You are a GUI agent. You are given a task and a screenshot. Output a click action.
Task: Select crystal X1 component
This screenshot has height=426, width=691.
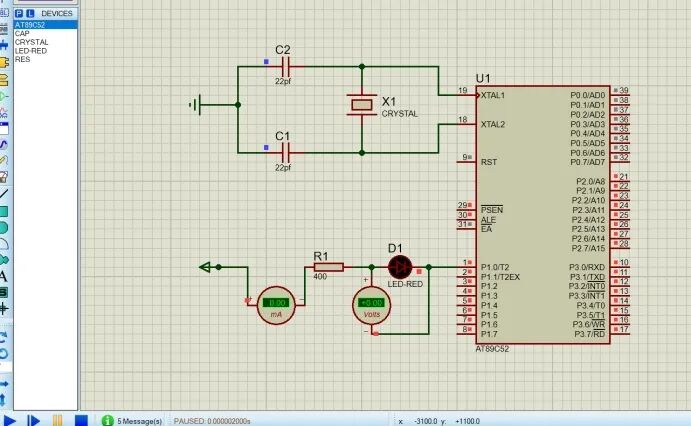click(362, 105)
